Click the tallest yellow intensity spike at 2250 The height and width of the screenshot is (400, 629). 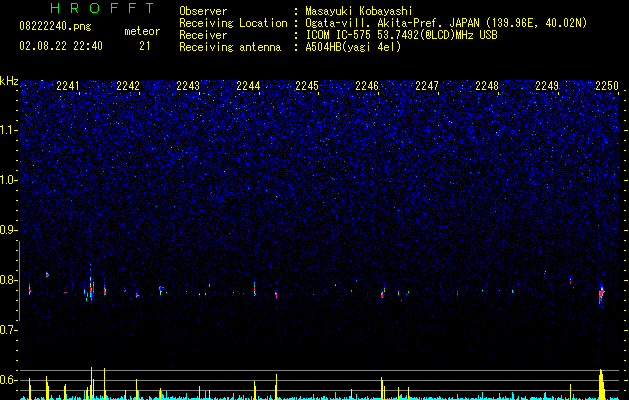pyautogui.click(x=601, y=384)
